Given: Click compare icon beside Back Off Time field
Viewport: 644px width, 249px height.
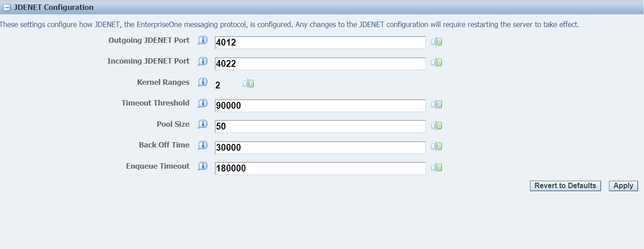Looking at the screenshot, I should click(436, 147).
